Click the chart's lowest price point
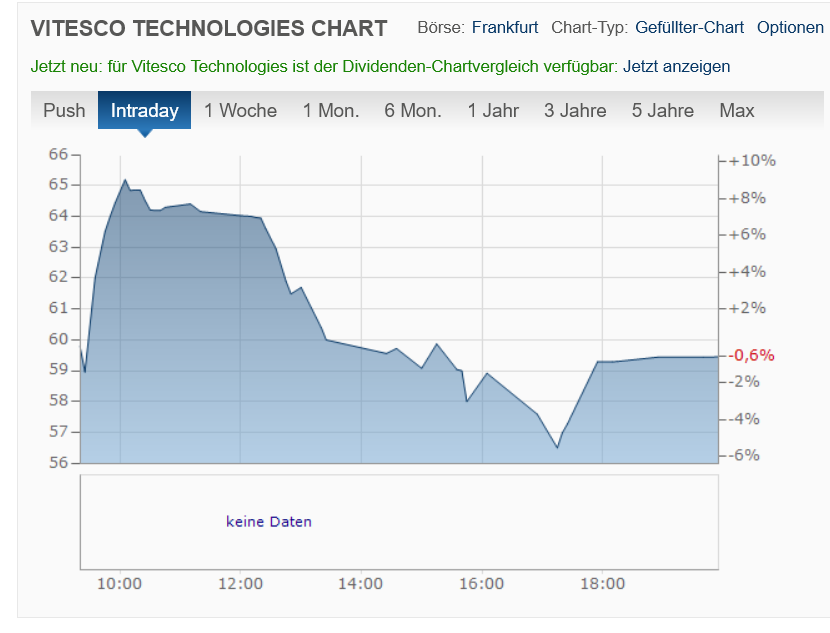This screenshot has width=830, height=633. click(x=557, y=447)
